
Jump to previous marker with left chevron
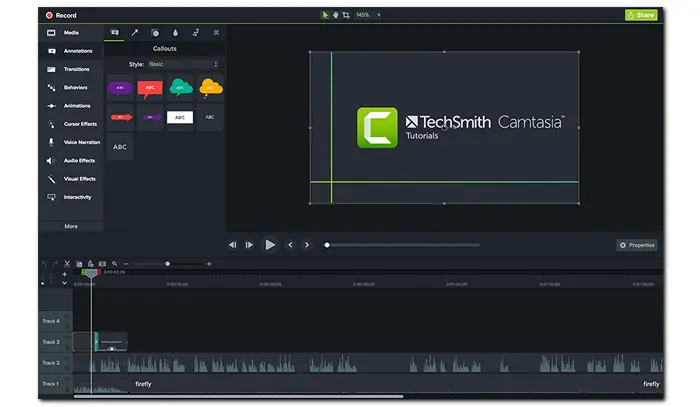click(291, 245)
